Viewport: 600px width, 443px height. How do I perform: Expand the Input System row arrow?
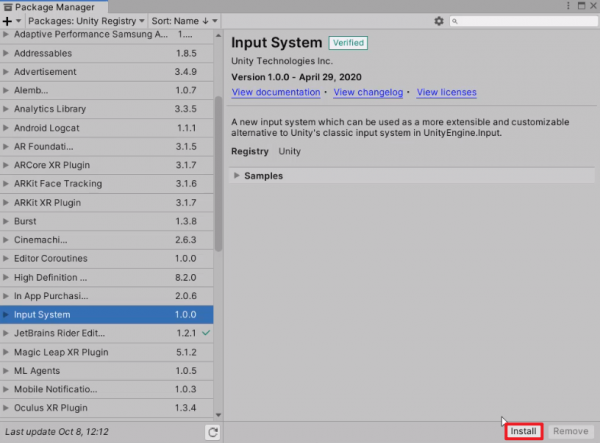pyautogui.click(x=5, y=314)
